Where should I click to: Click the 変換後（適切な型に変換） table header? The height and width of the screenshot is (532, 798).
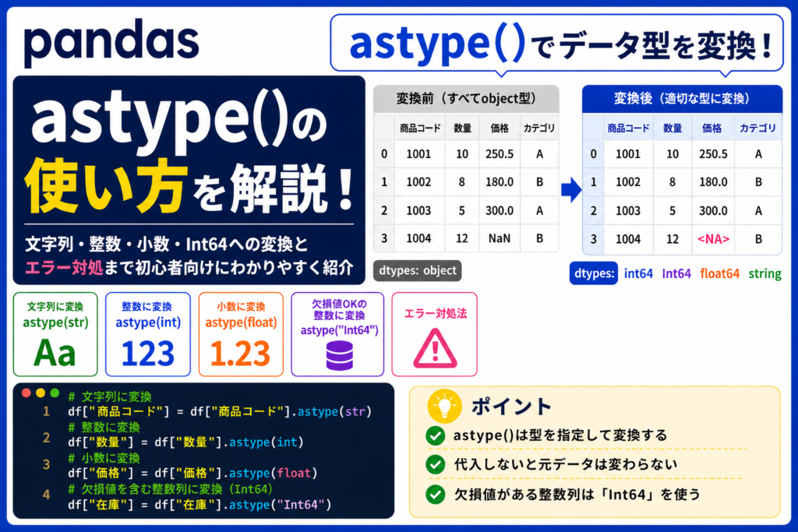click(682, 99)
